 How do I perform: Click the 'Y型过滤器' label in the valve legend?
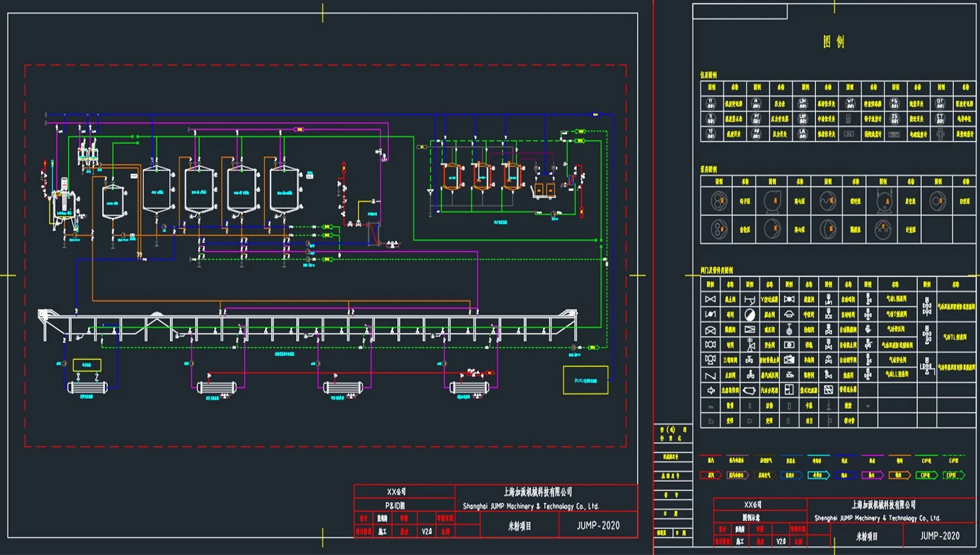pos(769,300)
